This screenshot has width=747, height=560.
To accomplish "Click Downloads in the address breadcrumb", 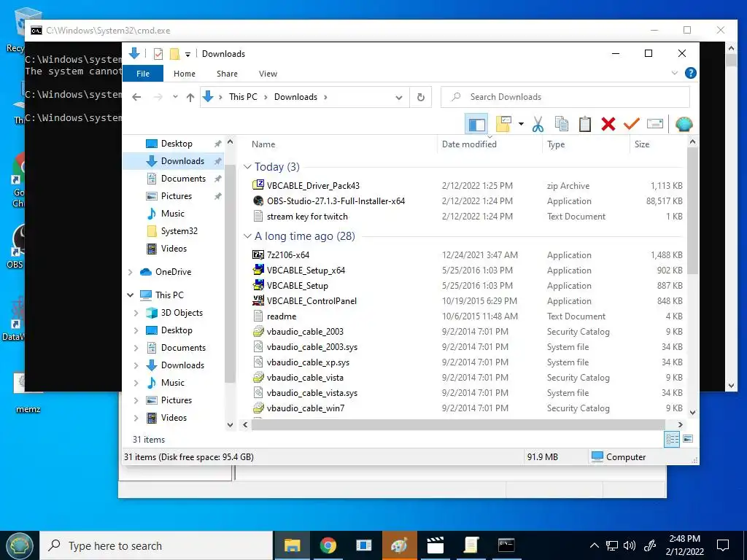I will click(x=295, y=97).
